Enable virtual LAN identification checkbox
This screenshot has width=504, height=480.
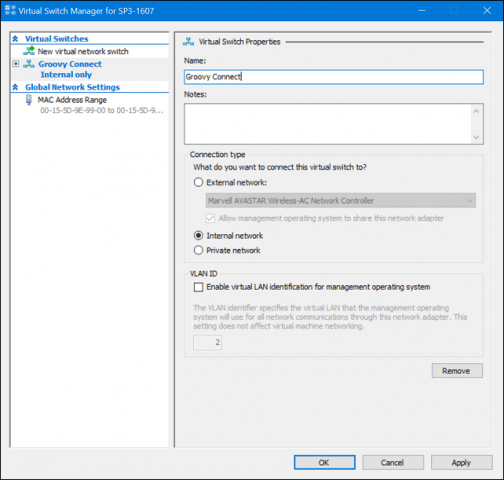click(198, 287)
